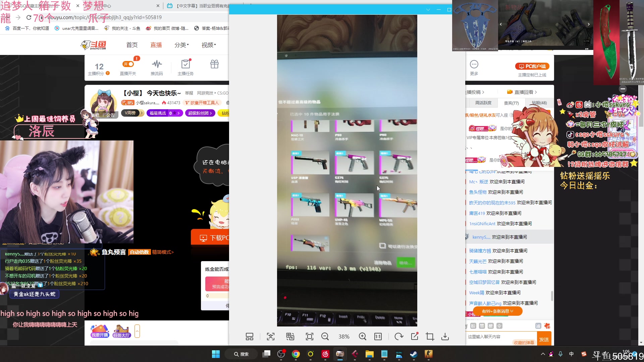This screenshot has width=644, height=362.
Task: Click the 发送 send button
Action: coord(544,339)
